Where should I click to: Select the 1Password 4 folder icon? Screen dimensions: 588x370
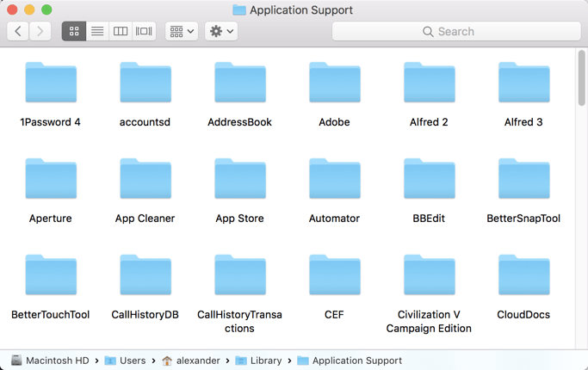click(51, 82)
